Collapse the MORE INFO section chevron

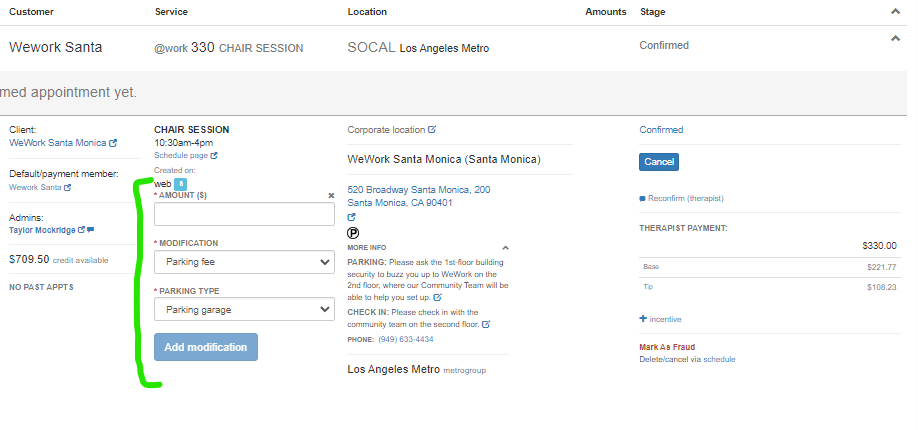[505, 247]
